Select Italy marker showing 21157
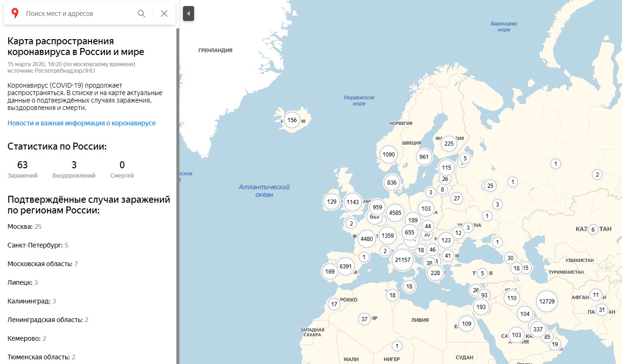This screenshot has width=622, height=364. (x=403, y=260)
